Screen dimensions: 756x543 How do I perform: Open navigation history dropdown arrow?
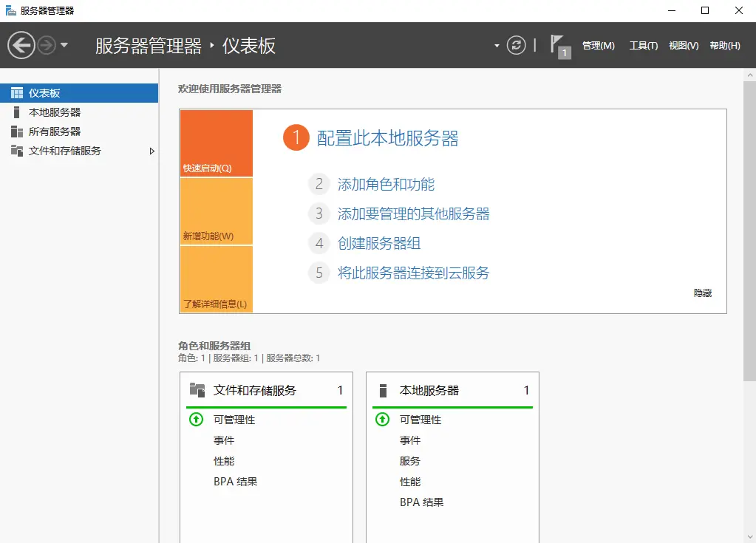64,45
